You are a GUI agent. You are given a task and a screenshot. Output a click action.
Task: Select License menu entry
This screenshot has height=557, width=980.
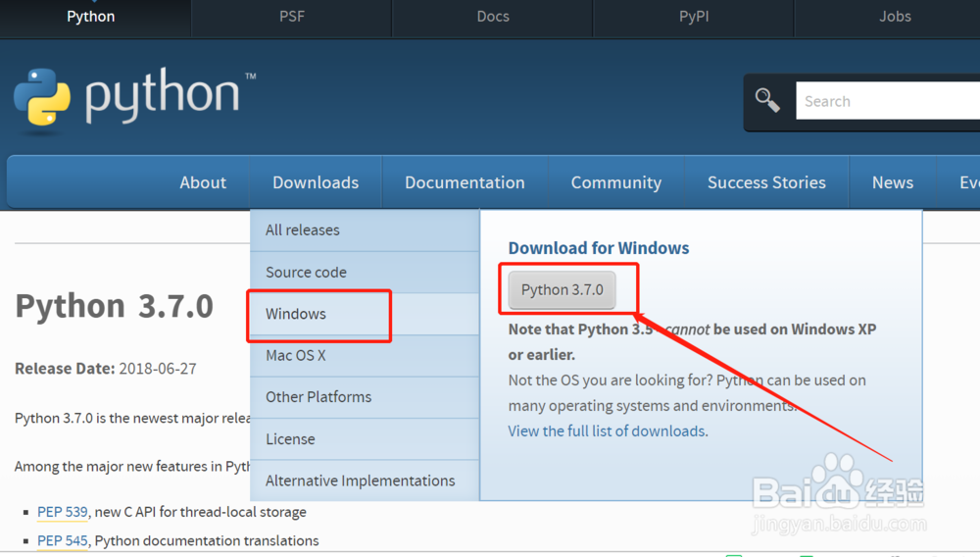[x=365, y=439]
